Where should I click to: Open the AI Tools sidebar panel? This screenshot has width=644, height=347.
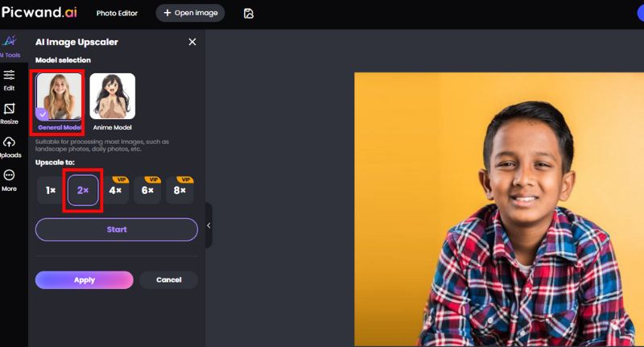point(10,45)
